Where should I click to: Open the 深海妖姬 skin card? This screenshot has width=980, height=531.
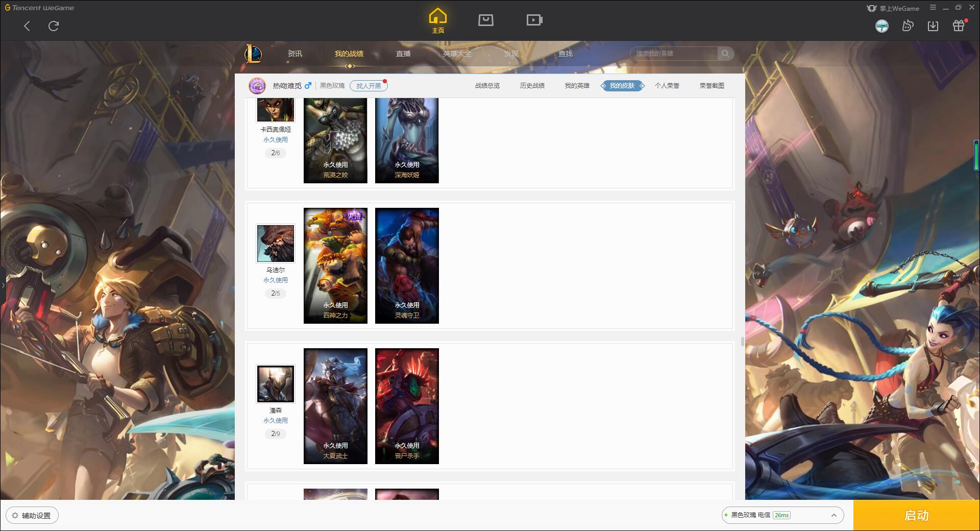click(407, 140)
